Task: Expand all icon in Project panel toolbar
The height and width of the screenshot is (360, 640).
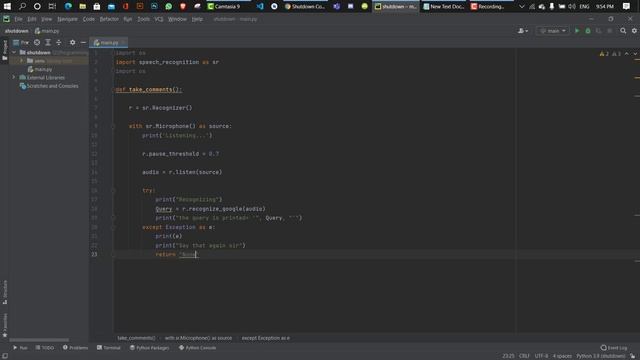Action: [x=48, y=42]
